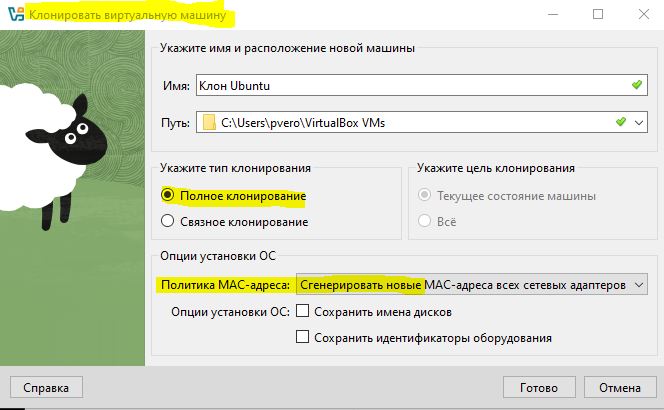Click the green checkmark in the Имя field
664x410 pixels.
tap(636, 85)
